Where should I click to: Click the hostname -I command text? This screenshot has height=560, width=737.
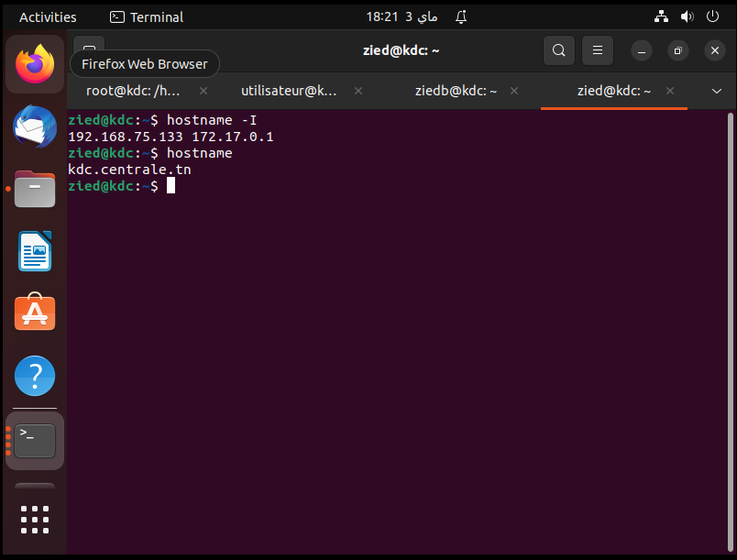(212, 120)
